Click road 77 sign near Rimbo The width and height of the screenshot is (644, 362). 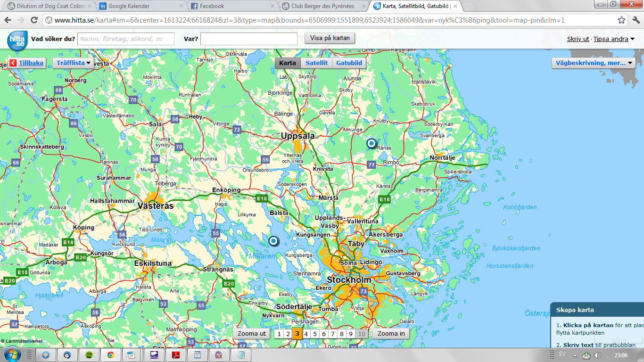[x=371, y=165]
